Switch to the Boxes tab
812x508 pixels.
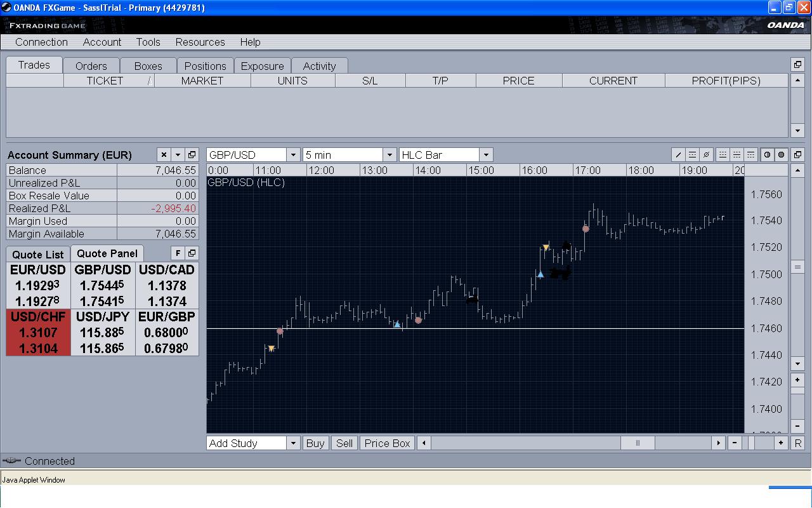point(148,66)
